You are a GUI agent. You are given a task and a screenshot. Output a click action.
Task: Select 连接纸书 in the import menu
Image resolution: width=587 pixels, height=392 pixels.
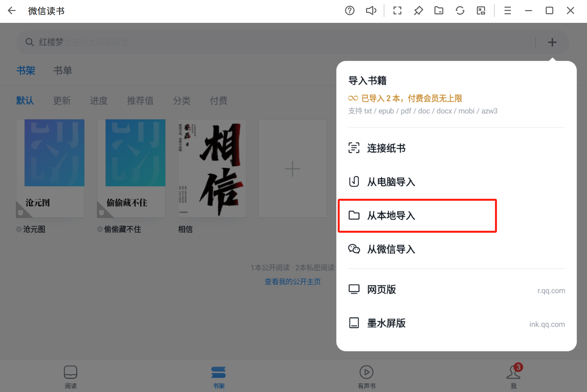[x=456, y=148]
